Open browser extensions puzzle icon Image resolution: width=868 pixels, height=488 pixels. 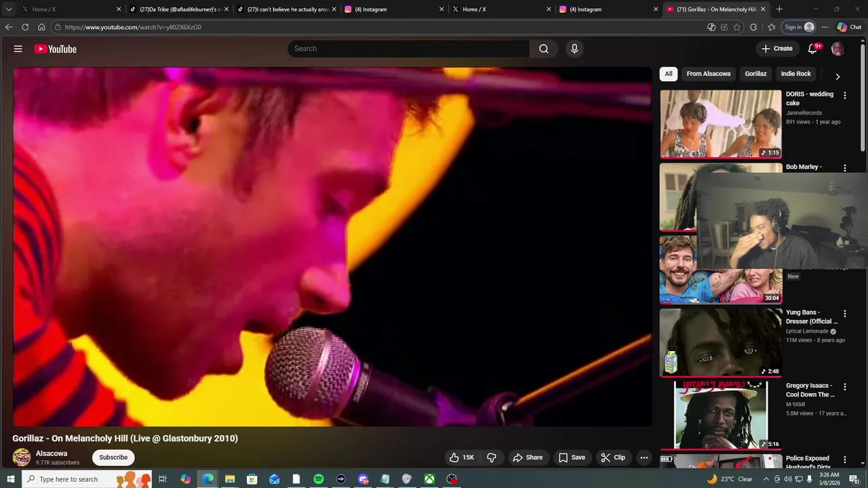click(x=753, y=27)
